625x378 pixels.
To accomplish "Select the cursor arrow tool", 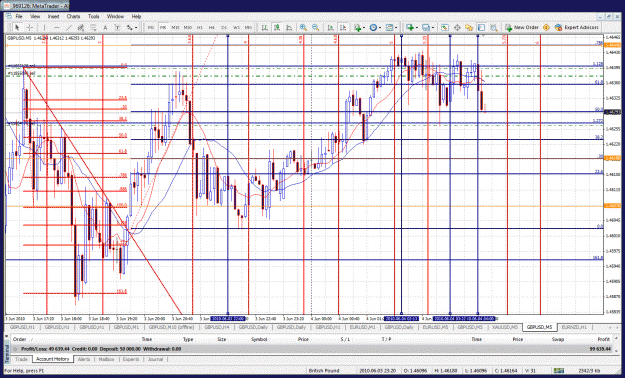I will (x=17, y=28).
